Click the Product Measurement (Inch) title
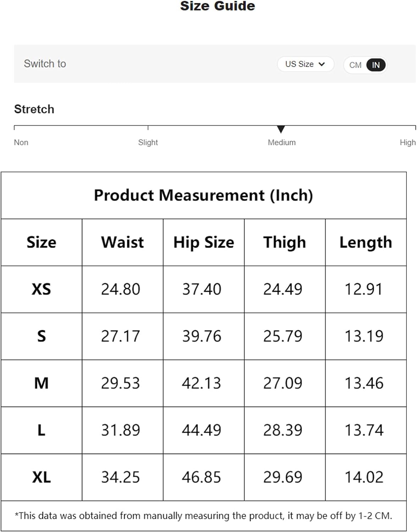 coord(204,195)
